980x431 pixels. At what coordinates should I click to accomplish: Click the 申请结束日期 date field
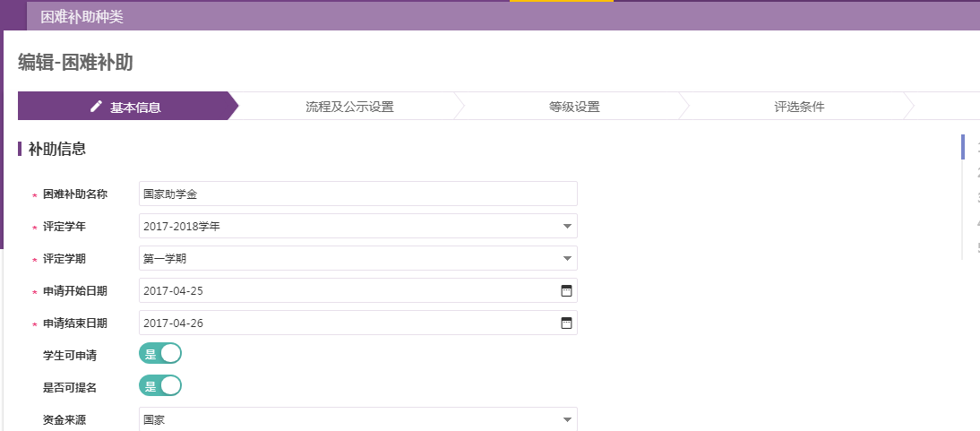point(358,323)
